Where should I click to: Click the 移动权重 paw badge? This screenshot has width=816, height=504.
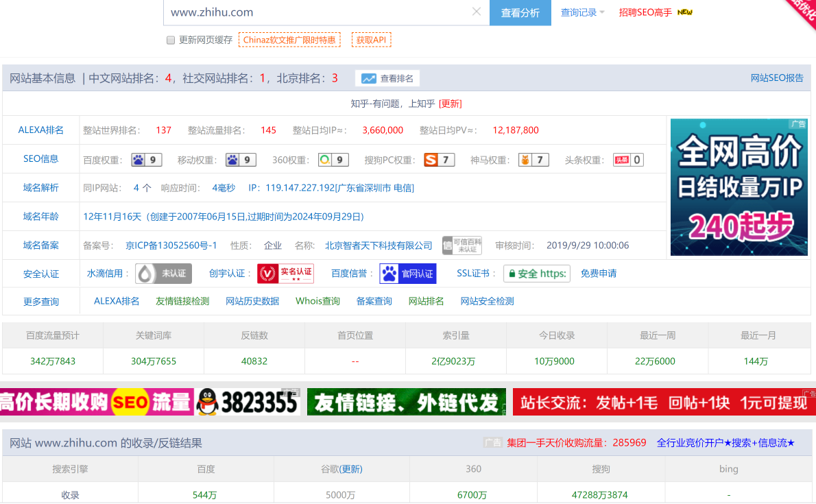(x=241, y=160)
